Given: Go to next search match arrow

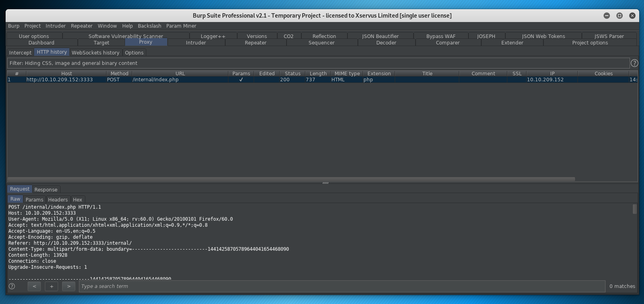Looking at the screenshot, I should pyautogui.click(x=69, y=286).
